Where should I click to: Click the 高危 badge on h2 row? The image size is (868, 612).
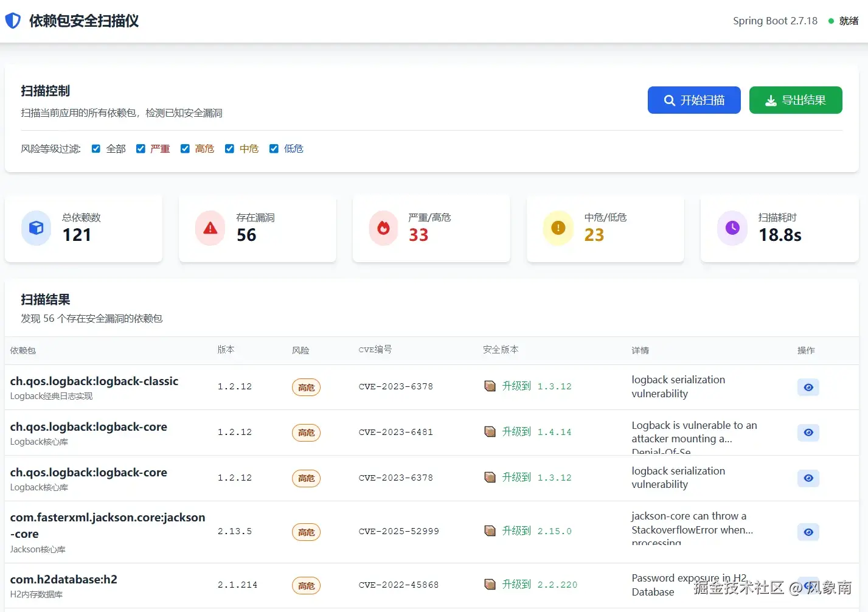point(306,586)
